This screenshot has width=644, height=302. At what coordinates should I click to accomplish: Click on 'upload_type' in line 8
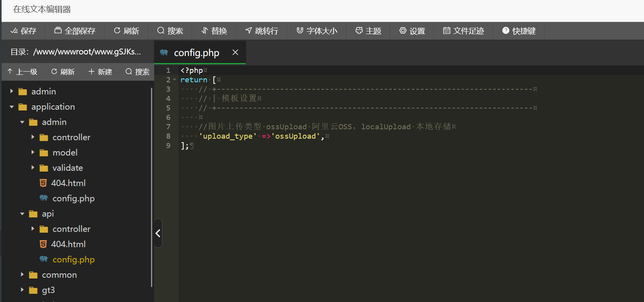tap(228, 136)
